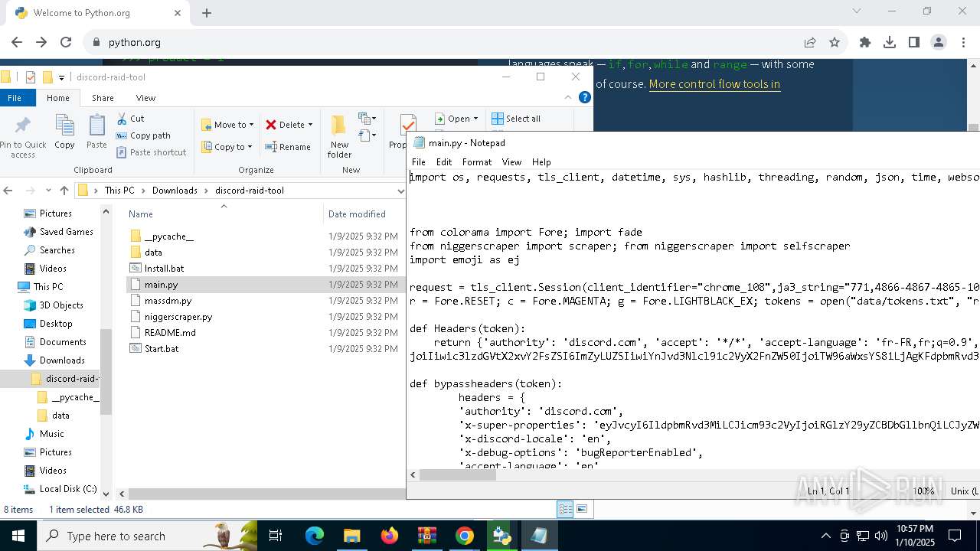Create a New folder from the ribbon

pos(339,136)
